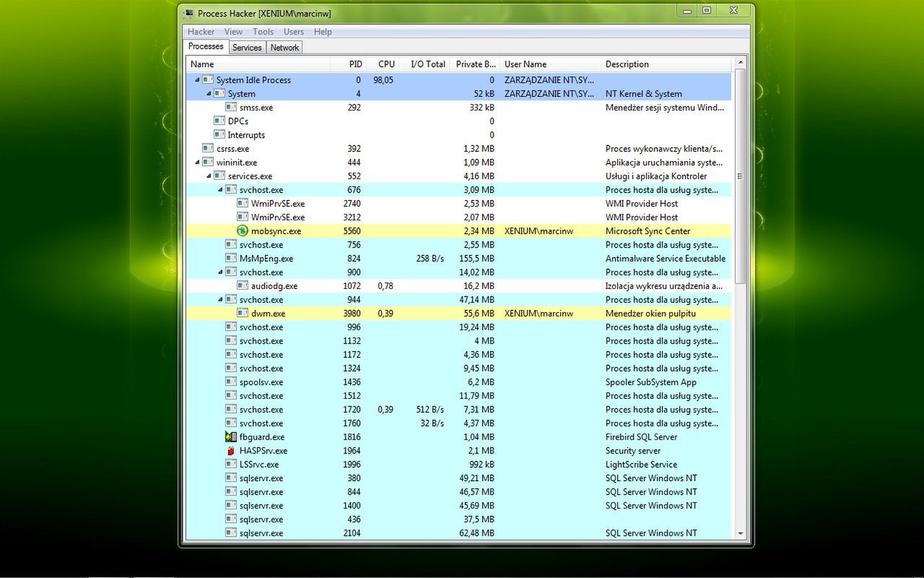Click the icon beside csrss.exe
924x578 pixels.
click(208, 148)
